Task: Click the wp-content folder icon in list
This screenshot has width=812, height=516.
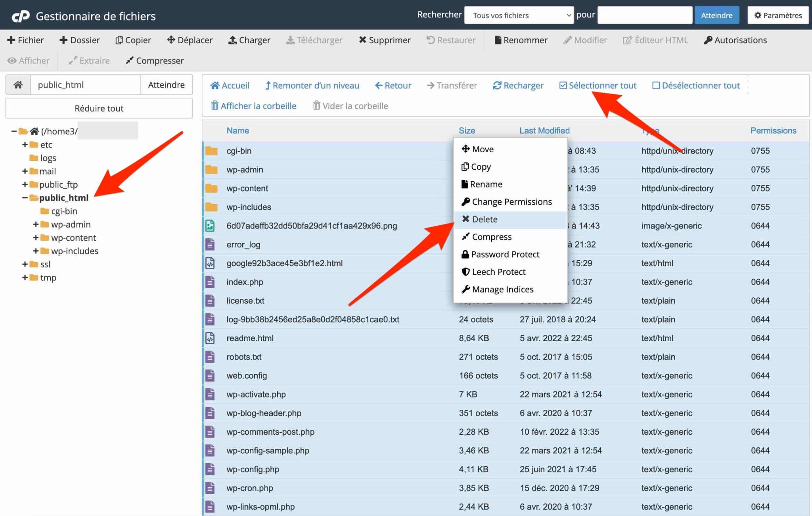Action: pyautogui.click(x=211, y=188)
